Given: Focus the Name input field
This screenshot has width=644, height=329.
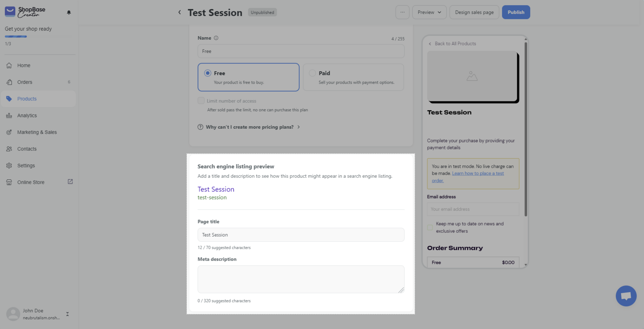Looking at the screenshot, I should (x=301, y=51).
